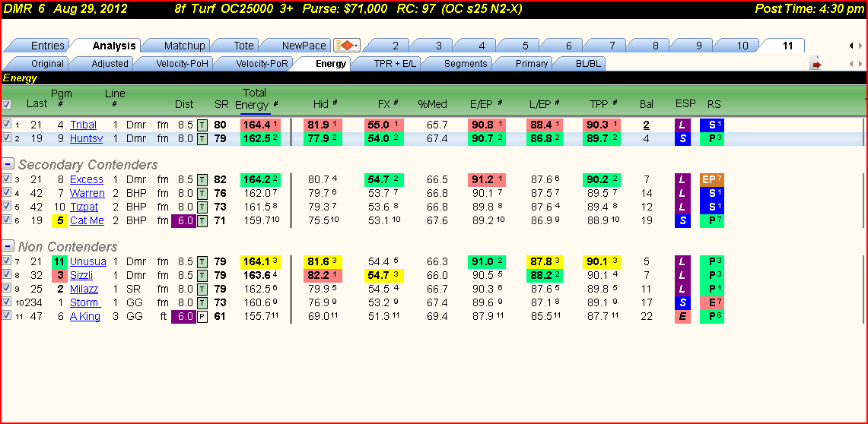868x424 pixels.
Task: Open horse link Tribal
Action: [84, 125]
